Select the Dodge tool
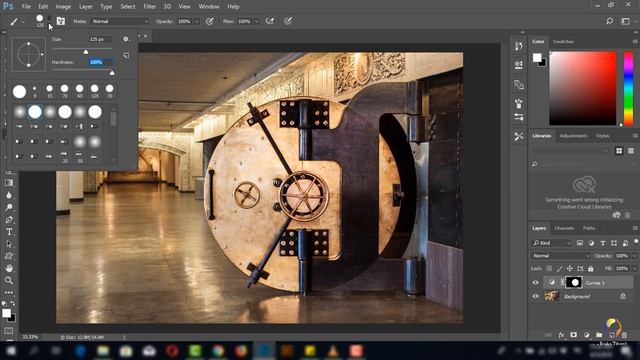The height and width of the screenshot is (360, 640). click(x=9, y=207)
